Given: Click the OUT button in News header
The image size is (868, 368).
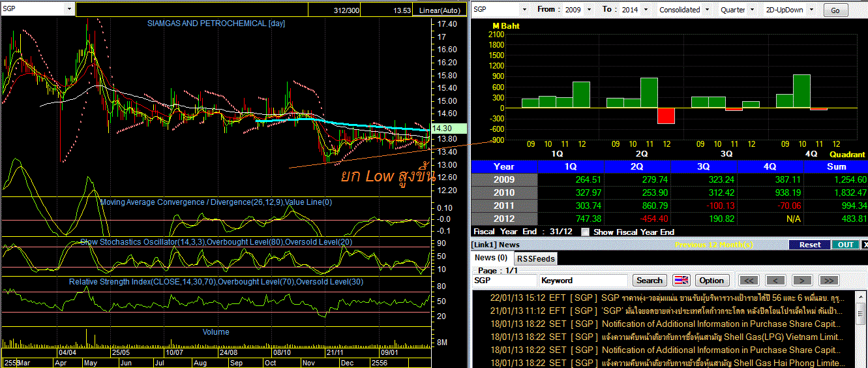Looking at the screenshot, I should (x=845, y=245).
